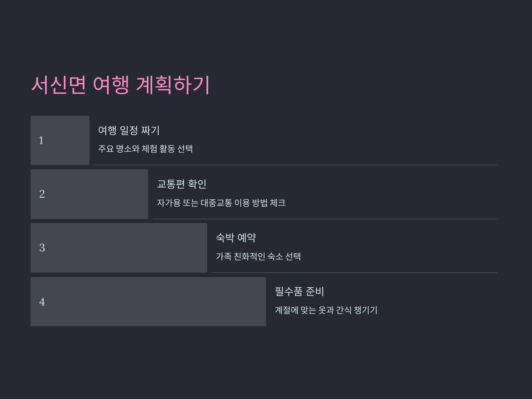Click the divider line under step 1

(x=295, y=165)
